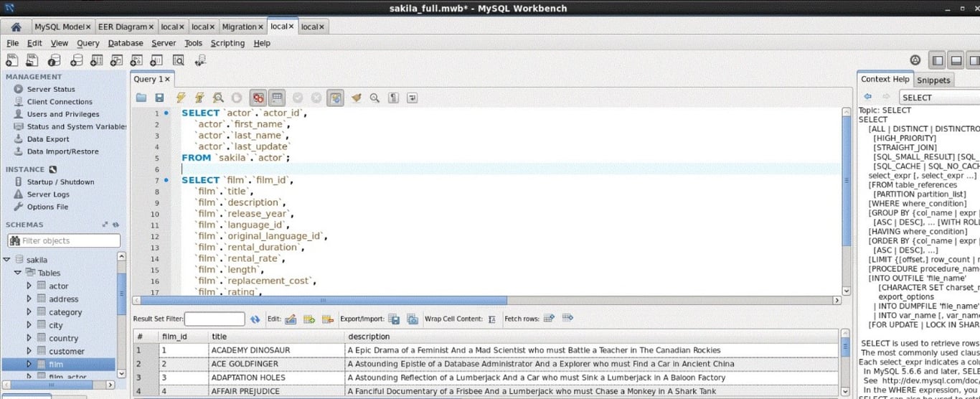The height and width of the screenshot is (399, 980).
Task: Open Users and Privileges
Action: pos(63,114)
